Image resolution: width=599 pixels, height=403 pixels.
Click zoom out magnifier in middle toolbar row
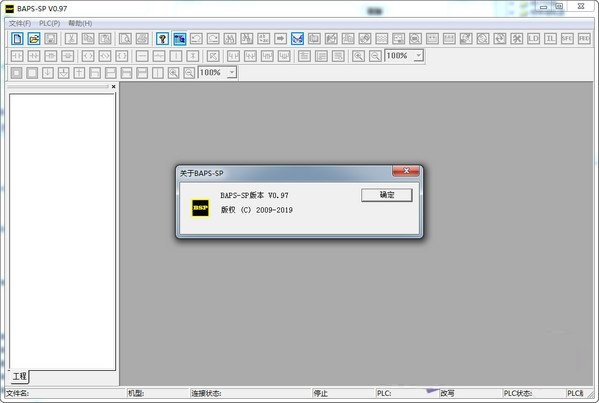375,56
